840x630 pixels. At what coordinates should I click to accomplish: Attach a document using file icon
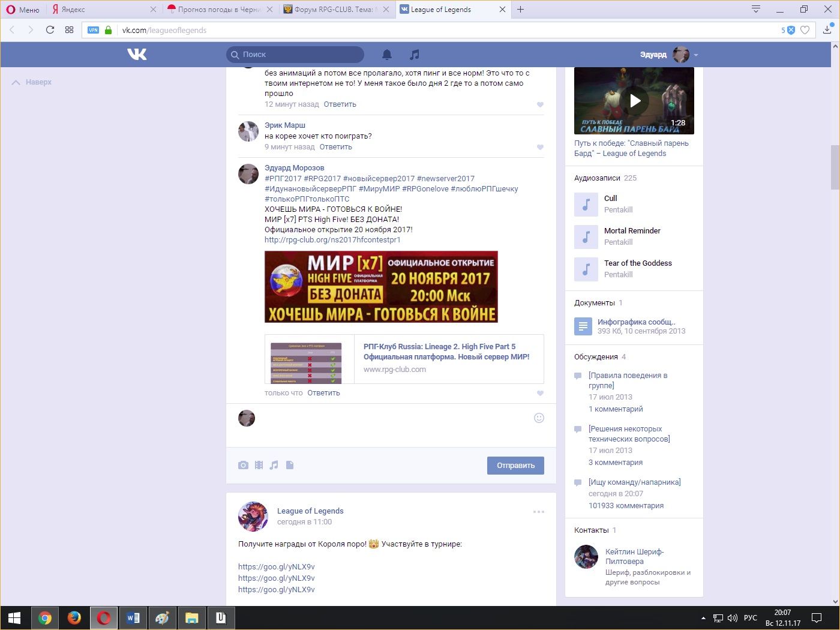click(290, 465)
